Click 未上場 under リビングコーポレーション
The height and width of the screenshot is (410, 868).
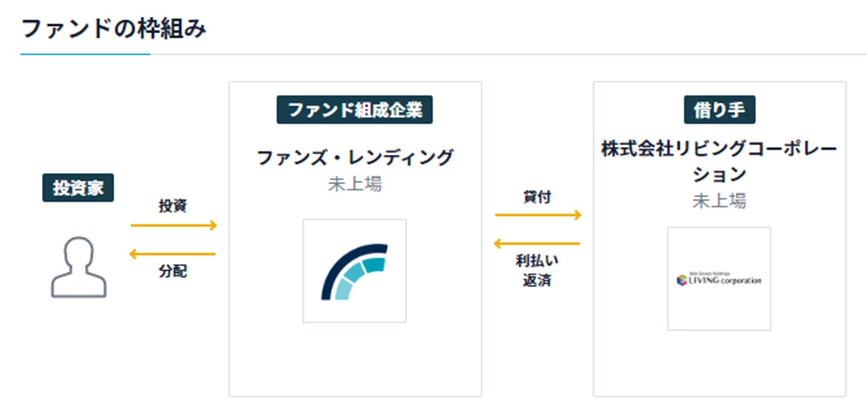(x=719, y=201)
